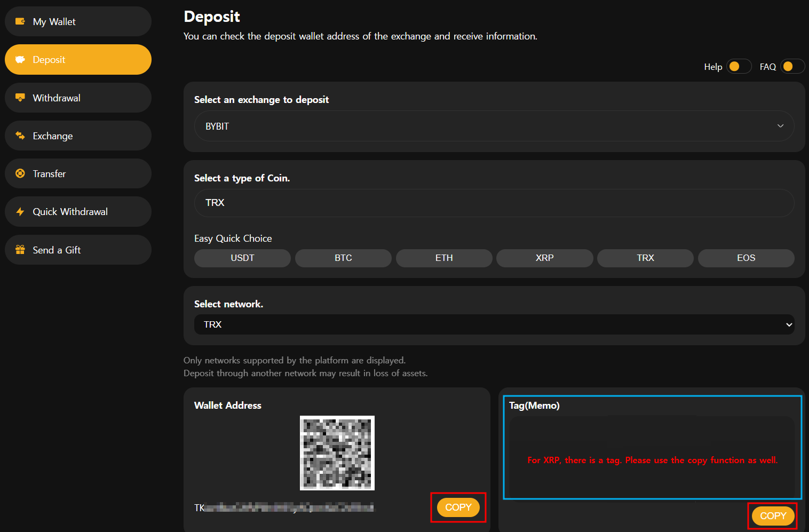Viewport: 809px width, 532px height.
Task: Click the Quick Withdrawal lightning icon
Action: coord(20,212)
